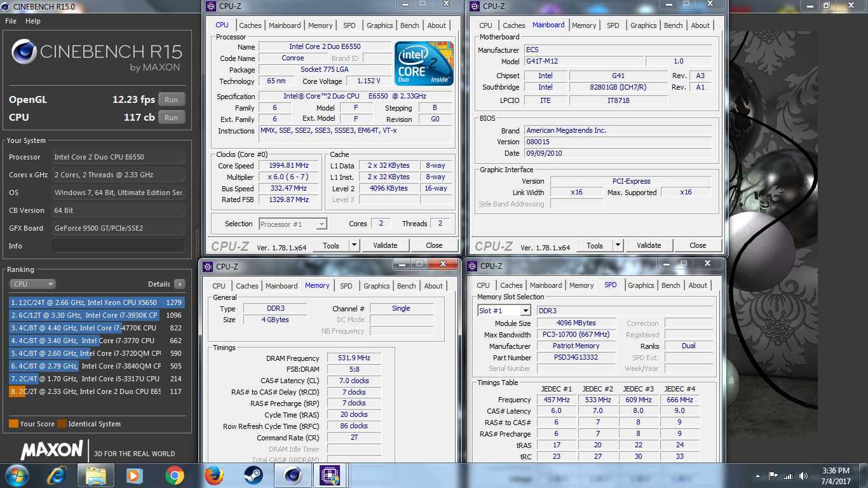Click Close button in Mainboard window
868x488 pixels.
[x=698, y=245]
